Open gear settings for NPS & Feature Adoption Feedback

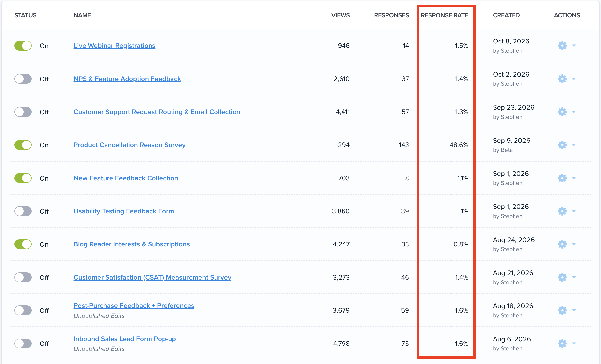pyautogui.click(x=562, y=79)
